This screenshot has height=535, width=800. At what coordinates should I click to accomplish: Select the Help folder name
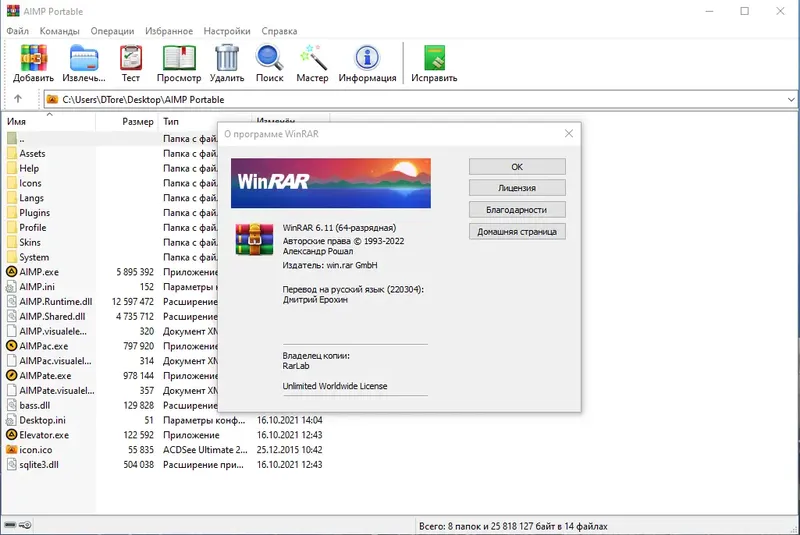point(29,168)
